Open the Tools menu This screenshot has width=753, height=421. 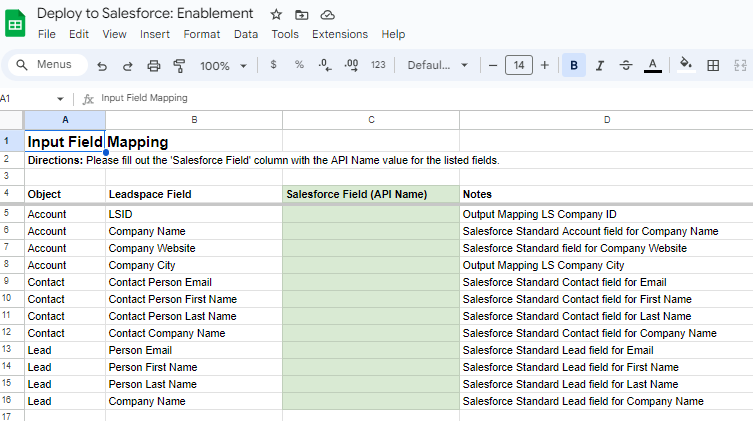(285, 35)
